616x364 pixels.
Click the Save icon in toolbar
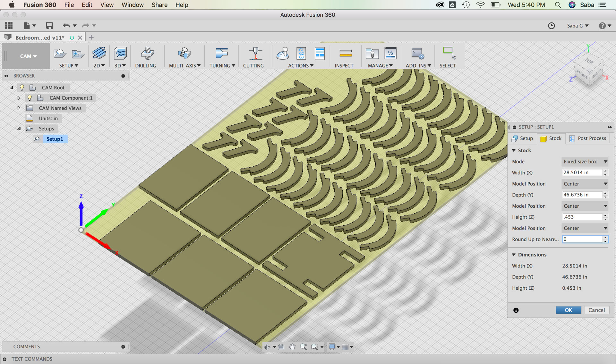(49, 26)
